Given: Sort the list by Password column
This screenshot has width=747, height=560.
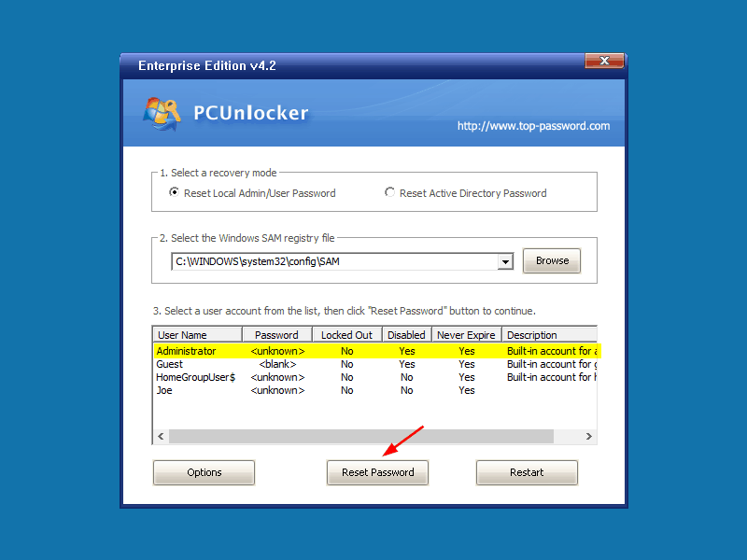Looking at the screenshot, I should pos(277,335).
